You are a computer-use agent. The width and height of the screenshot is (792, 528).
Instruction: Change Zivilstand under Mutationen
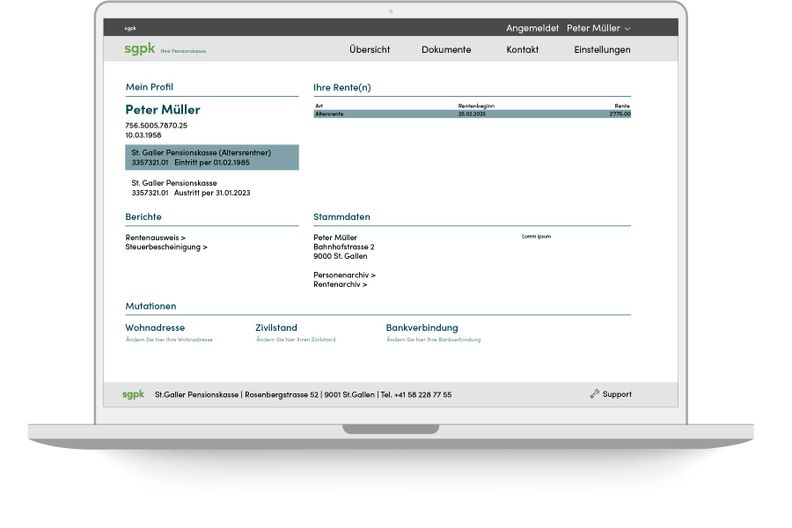tap(276, 328)
